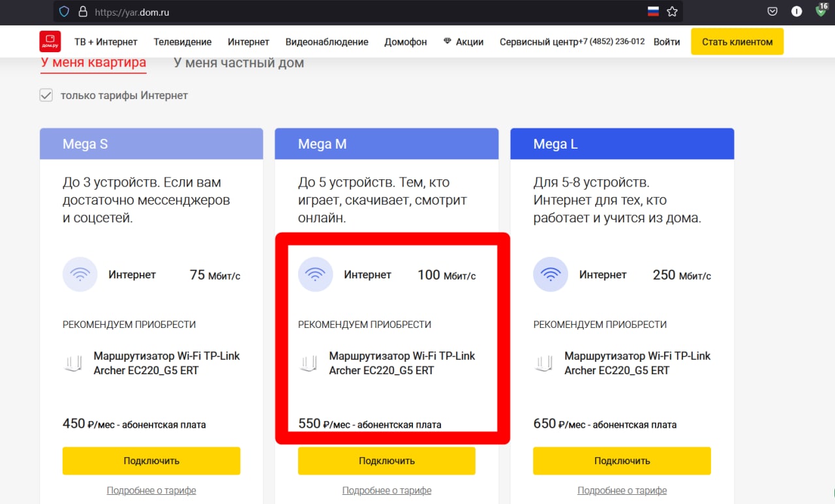
Task: Open the Dom.ru logo home link
Action: click(50, 41)
